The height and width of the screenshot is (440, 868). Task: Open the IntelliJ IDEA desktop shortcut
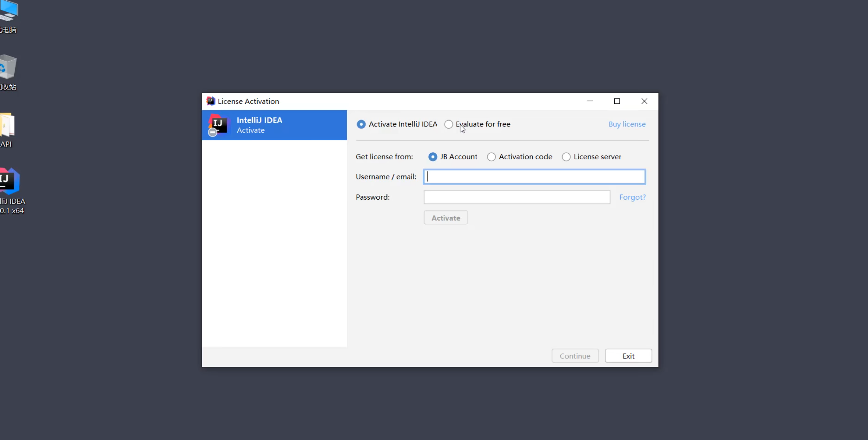pyautogui.click(x=10, y=182)
